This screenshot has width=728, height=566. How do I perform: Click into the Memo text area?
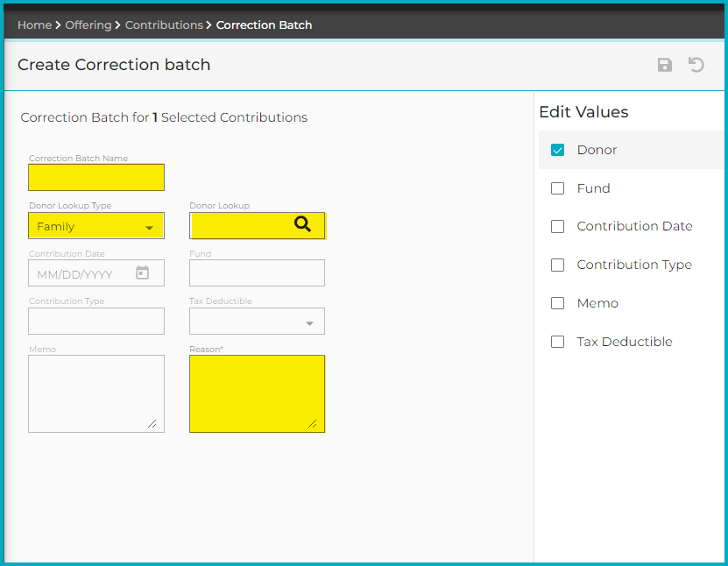(96, 393)
